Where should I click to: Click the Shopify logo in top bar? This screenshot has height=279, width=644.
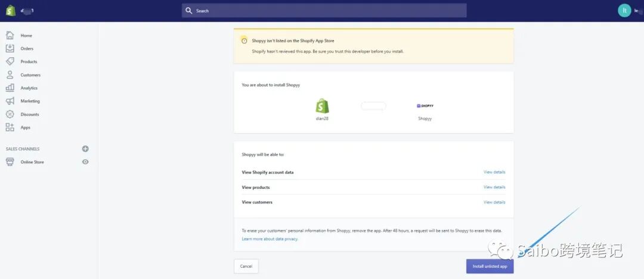click(x=11, y=11)
